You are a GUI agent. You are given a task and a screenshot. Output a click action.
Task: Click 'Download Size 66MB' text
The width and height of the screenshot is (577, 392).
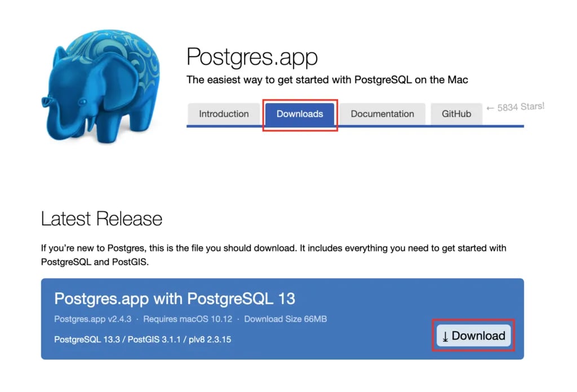click(x=286, y=319)
